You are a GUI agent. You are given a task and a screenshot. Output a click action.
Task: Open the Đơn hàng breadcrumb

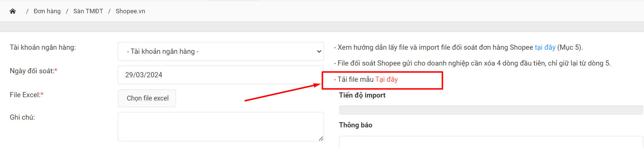click(x=47, y=11)
